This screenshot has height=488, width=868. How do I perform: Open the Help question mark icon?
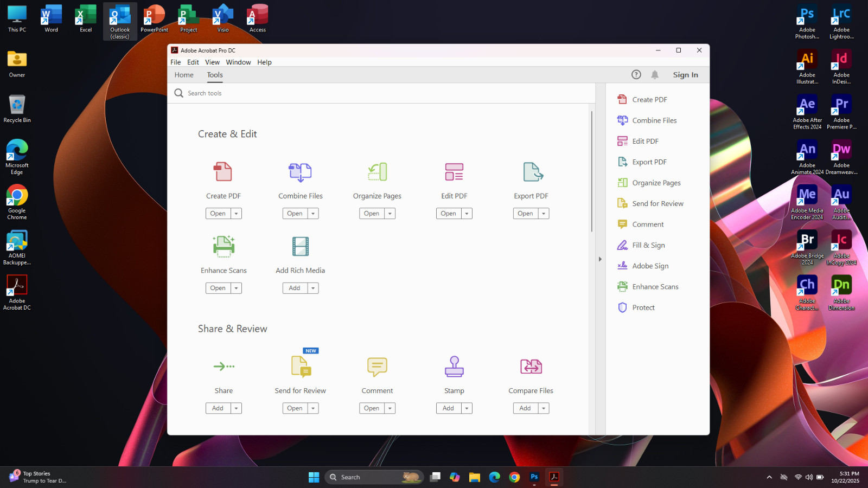pos(636,75)
